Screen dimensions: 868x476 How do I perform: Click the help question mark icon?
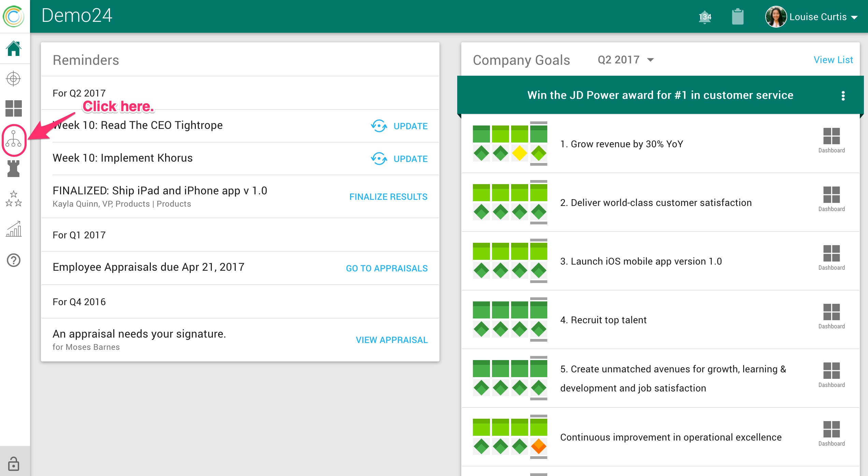tap(14, 260)
